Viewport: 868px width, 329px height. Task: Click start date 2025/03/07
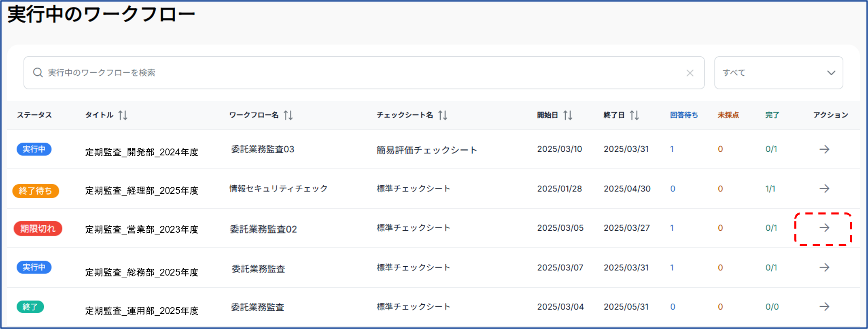[x=560, y=267]
